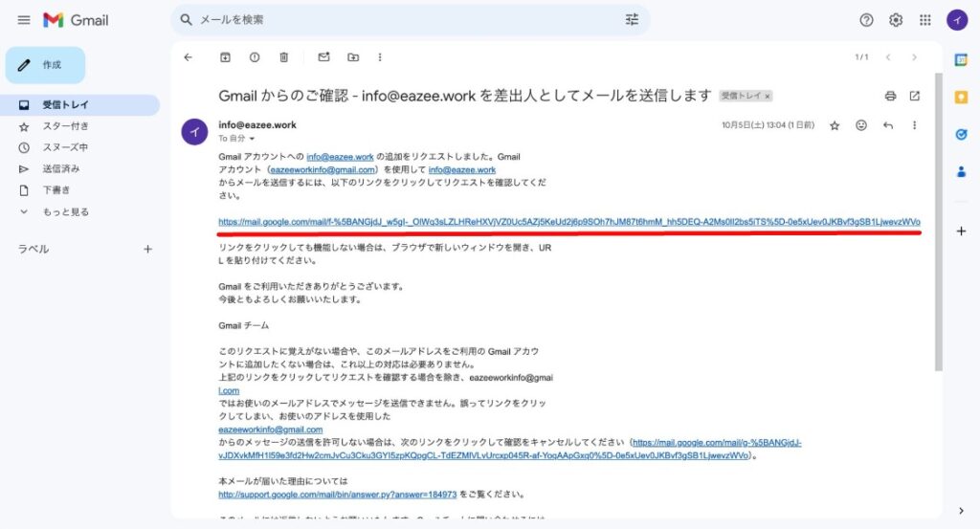Open search filter options icon
This screenshot has width=980, height=529.
(x=632, y=19)
